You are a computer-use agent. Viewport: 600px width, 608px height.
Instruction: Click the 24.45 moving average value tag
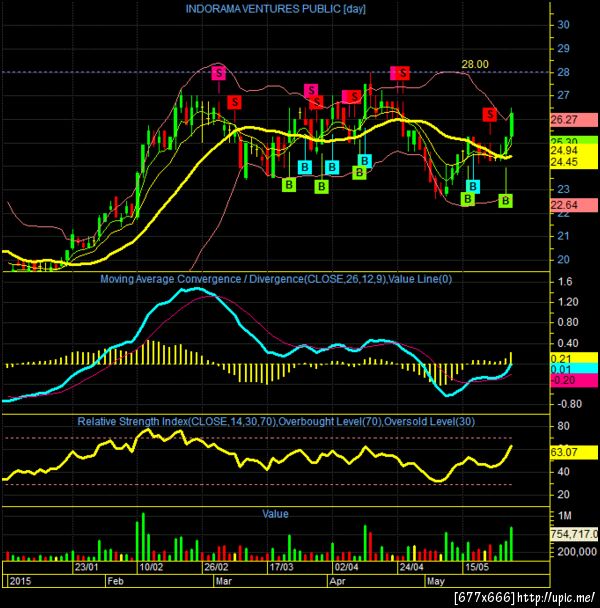574,162
